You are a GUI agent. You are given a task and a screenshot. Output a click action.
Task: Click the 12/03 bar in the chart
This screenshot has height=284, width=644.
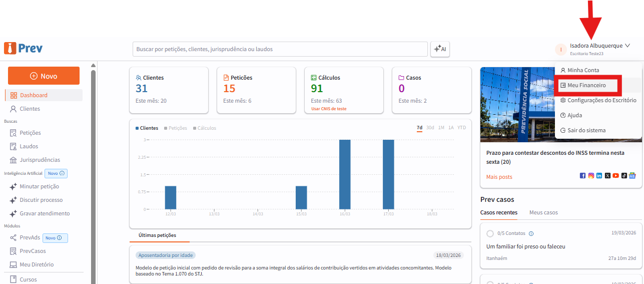(x=171, y=198)
